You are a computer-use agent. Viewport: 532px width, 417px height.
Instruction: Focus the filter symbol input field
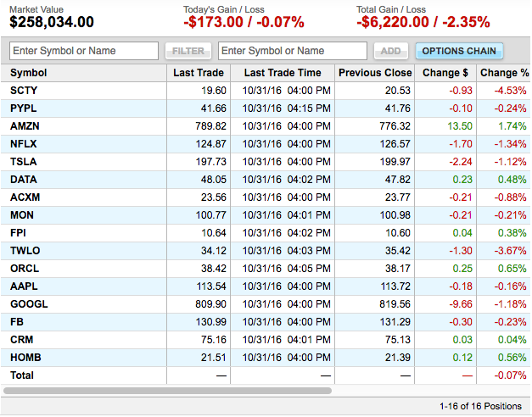tap(84, 51)
